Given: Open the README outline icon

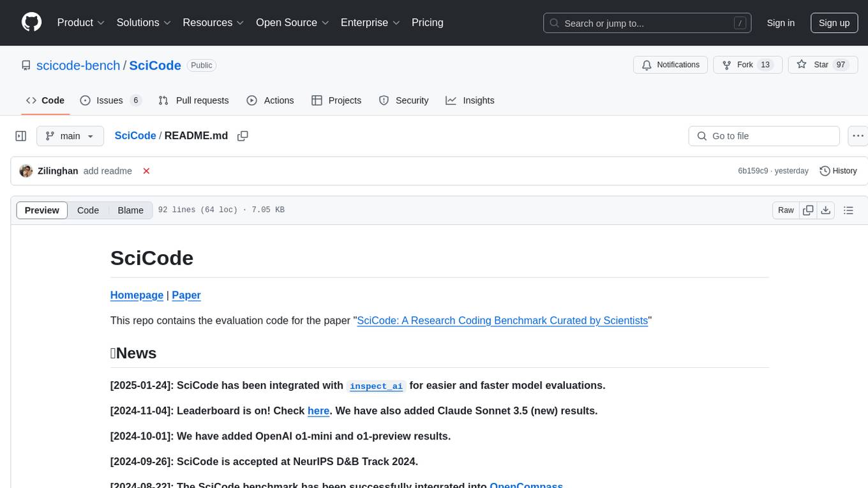Looking at the screenshot, I should [848, 210].
